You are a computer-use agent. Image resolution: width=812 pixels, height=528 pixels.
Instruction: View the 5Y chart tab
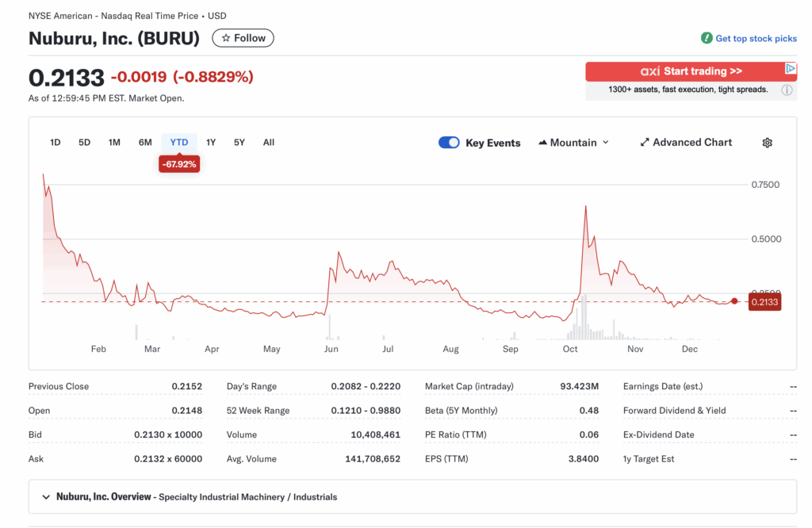coord(239,142)
